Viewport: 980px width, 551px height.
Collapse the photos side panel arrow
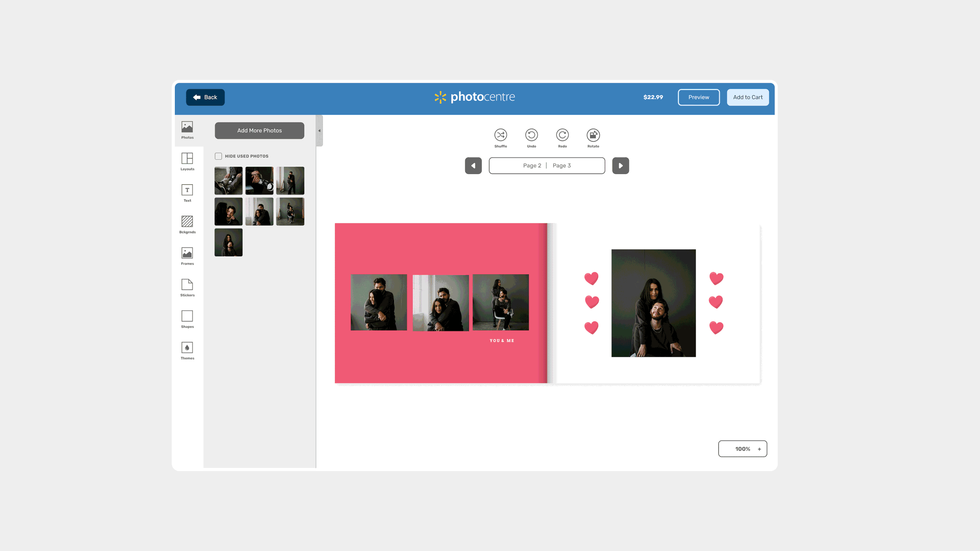319,131
